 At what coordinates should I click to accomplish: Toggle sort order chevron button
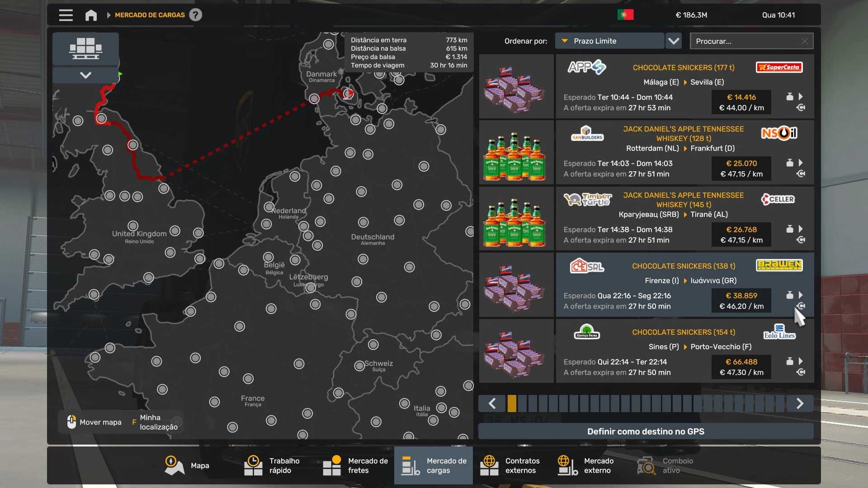point(674,41)
